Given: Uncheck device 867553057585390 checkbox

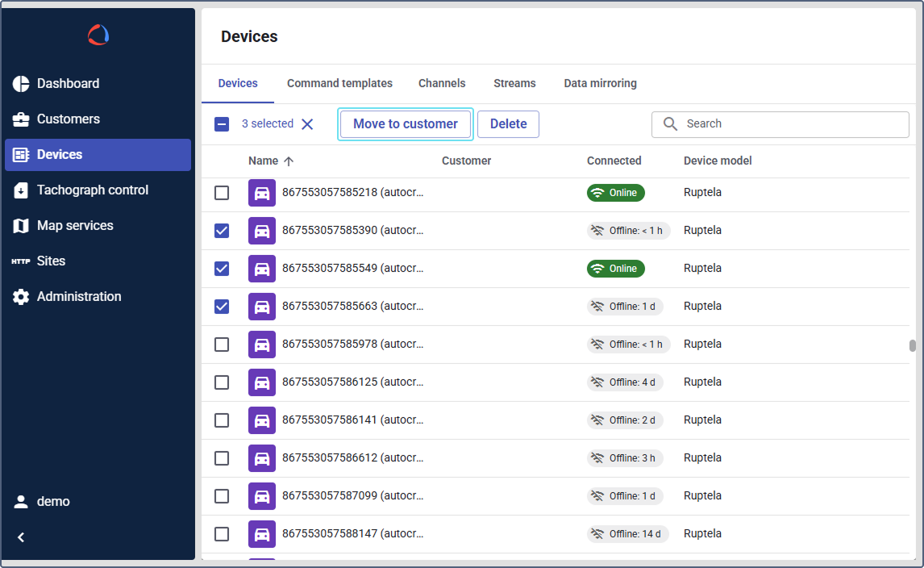Looking at the screenshot, I should (x=222, y=231).
